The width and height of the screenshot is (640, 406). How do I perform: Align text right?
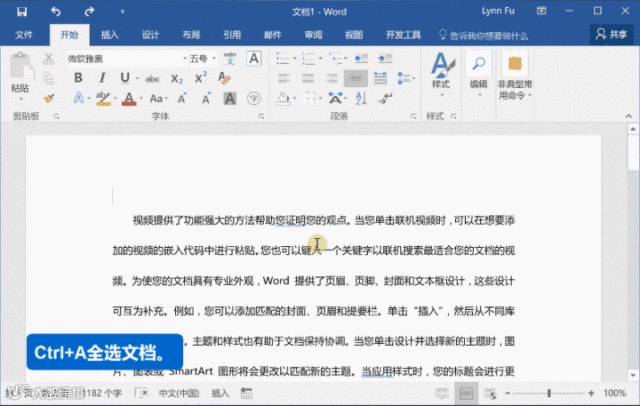(x=331, y=78)
